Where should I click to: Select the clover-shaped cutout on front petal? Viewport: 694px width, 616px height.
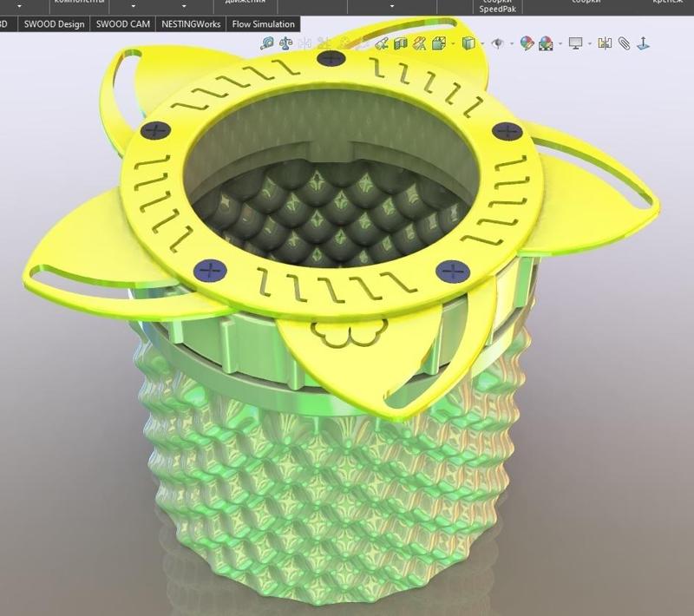350,334
